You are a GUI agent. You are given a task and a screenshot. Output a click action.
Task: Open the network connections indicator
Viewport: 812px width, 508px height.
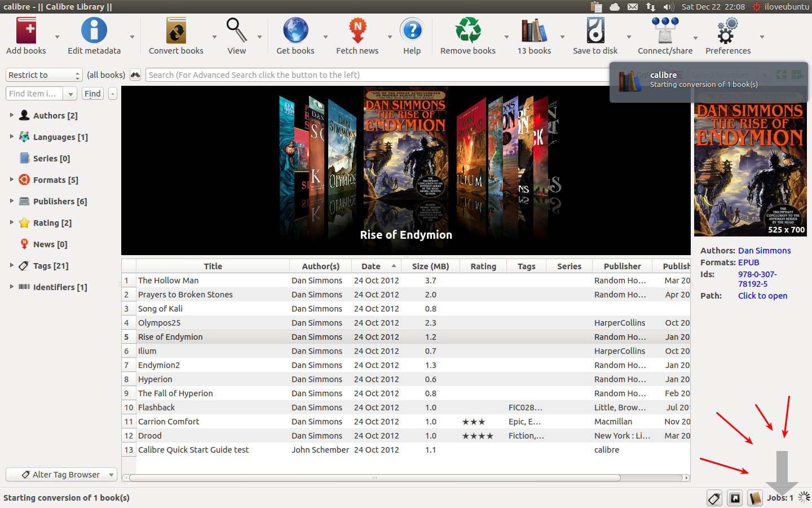click(651, 7)
